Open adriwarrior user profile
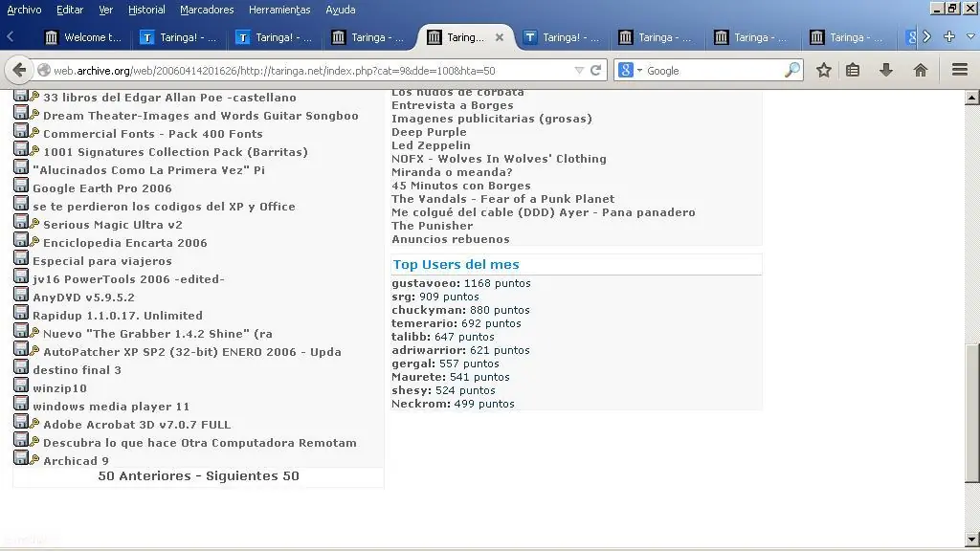The image size is (980, 551). 429,350
